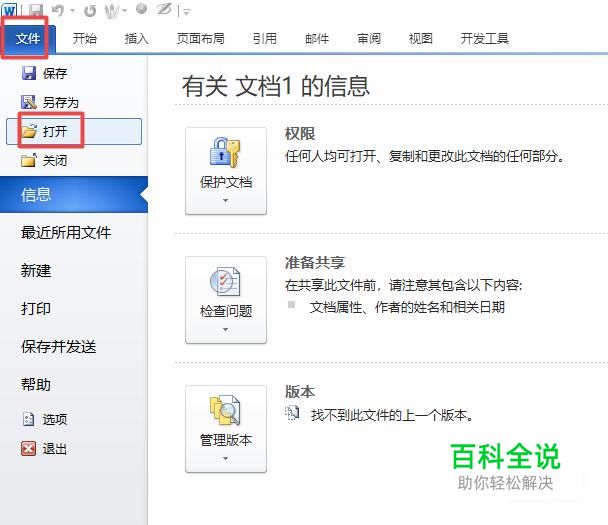Click the 保护文档 lock and key button

(226, 171)
